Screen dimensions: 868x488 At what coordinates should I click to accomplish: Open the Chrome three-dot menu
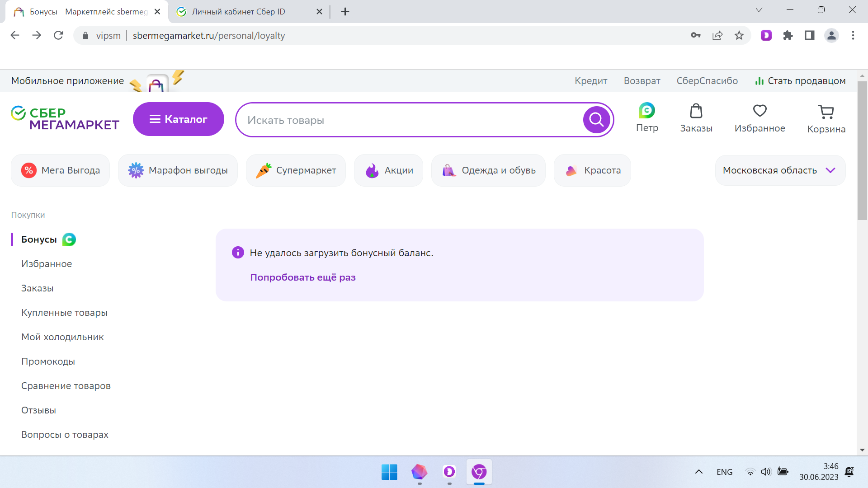pyautogui.click(x=853, y=35)
